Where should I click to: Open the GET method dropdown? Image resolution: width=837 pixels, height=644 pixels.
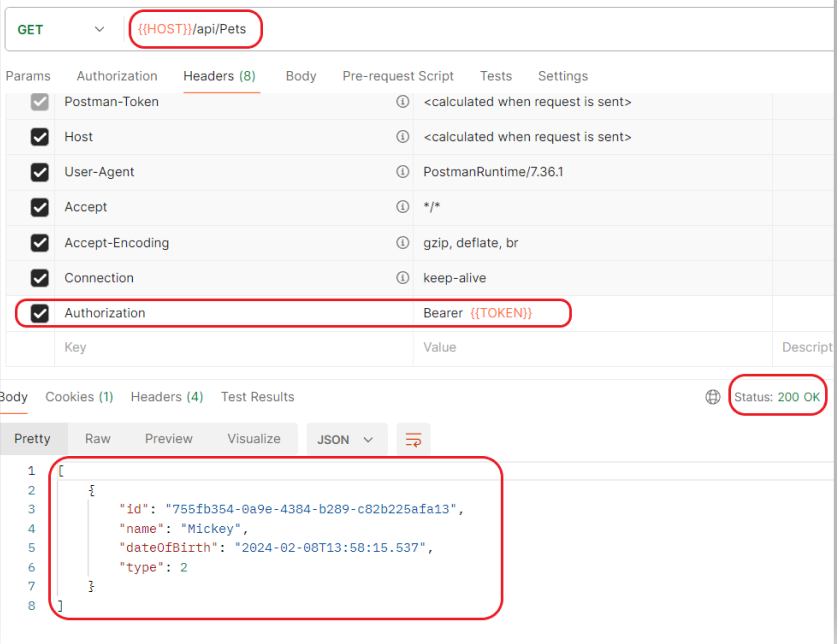coord(61,30)
